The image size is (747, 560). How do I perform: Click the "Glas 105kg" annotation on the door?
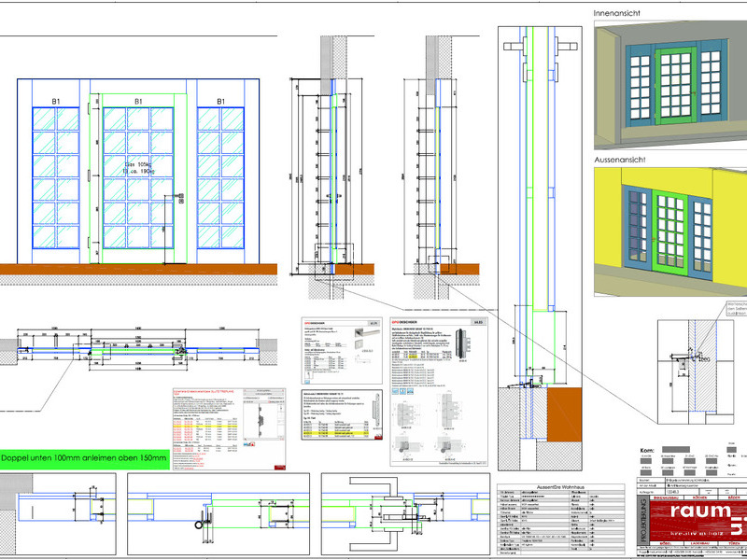point(137,165)
